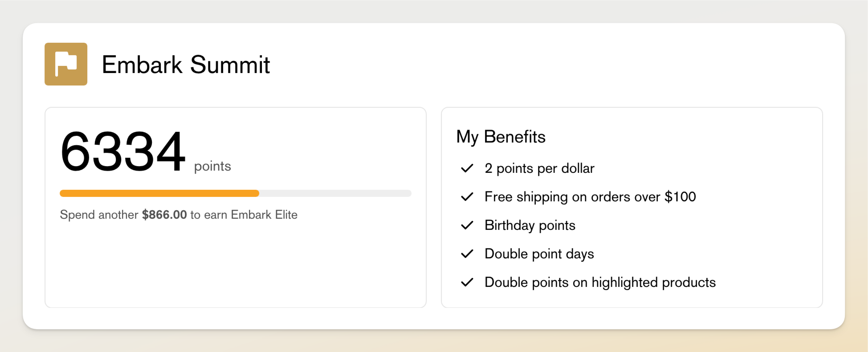This screenshot has width=868, height=352.
Task: Select 'Free shipping on orders over $100'
Action: tap(590, 197)
